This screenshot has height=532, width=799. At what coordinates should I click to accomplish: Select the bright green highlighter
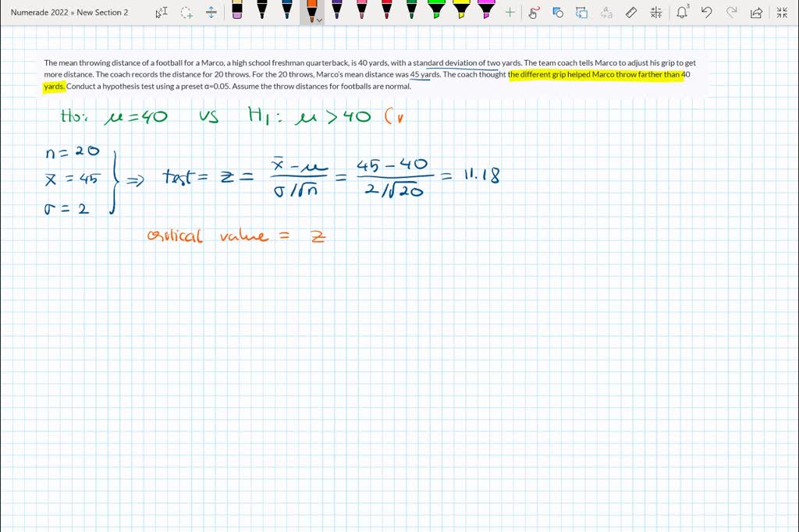(x=436, y=9)
